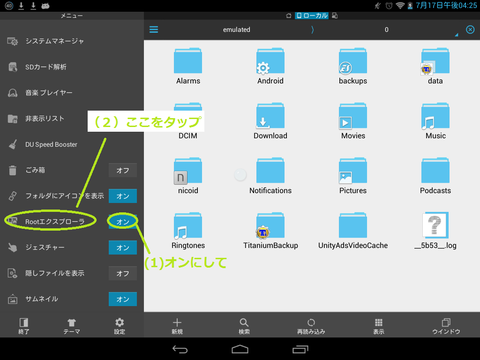
Task: Toggle the gesture (ジェスチャー) switch
Action: coord(123,248)
